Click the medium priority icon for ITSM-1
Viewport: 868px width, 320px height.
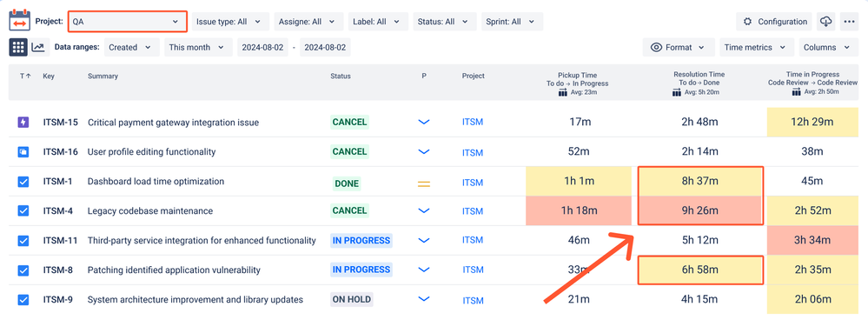click(423, 183)
